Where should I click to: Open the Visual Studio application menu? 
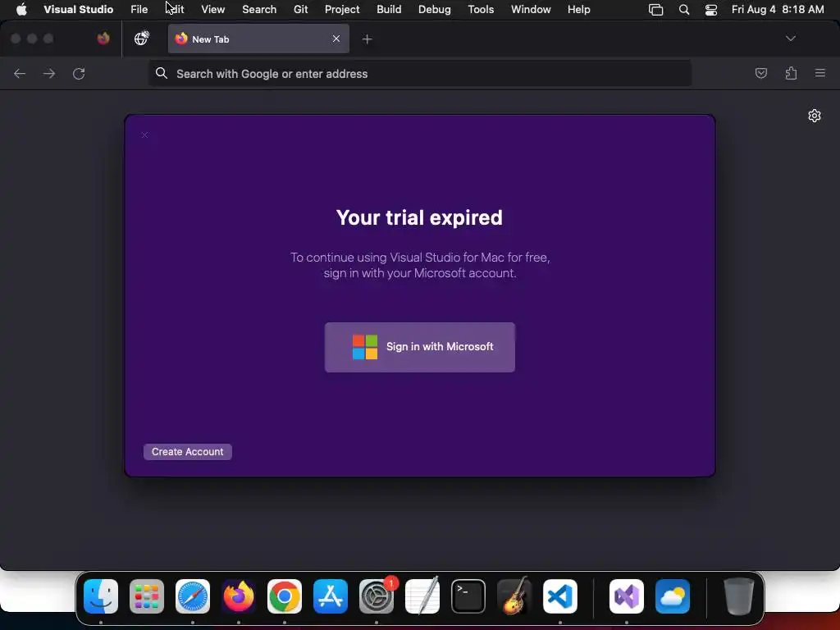click(78, 9)
